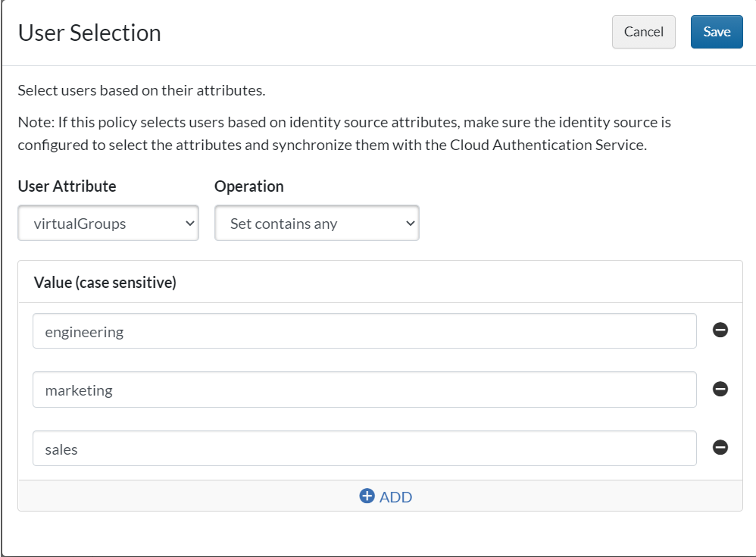This screenshot has height=557, width=756.
Task: Cancel the user selection changes
Action: click(643, 32)
